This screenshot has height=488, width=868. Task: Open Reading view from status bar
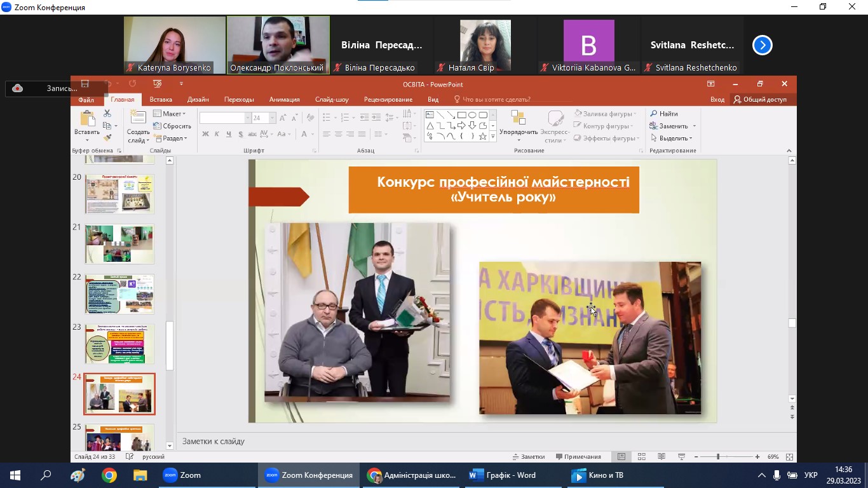pos(661,457)
